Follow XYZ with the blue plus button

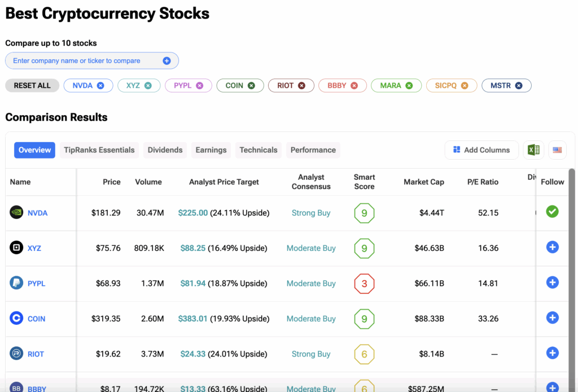tap(552, 247)
